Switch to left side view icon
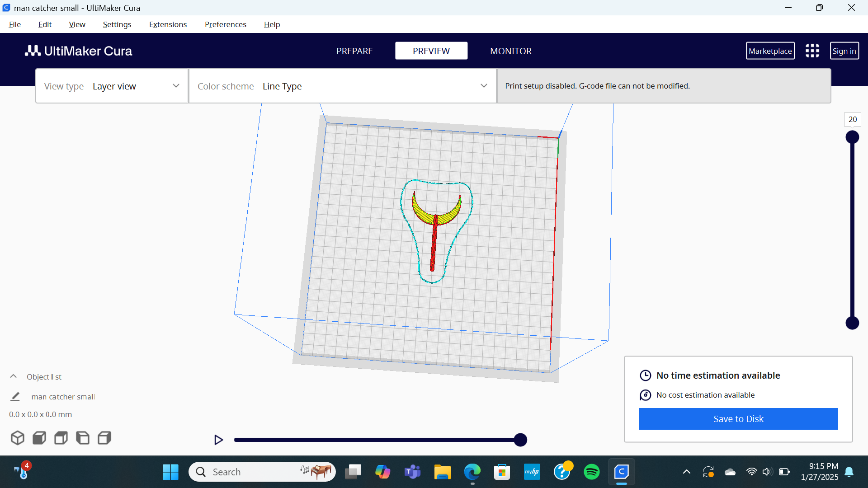Viewport: 868px width, 488px height. click(x=83, y=438)
